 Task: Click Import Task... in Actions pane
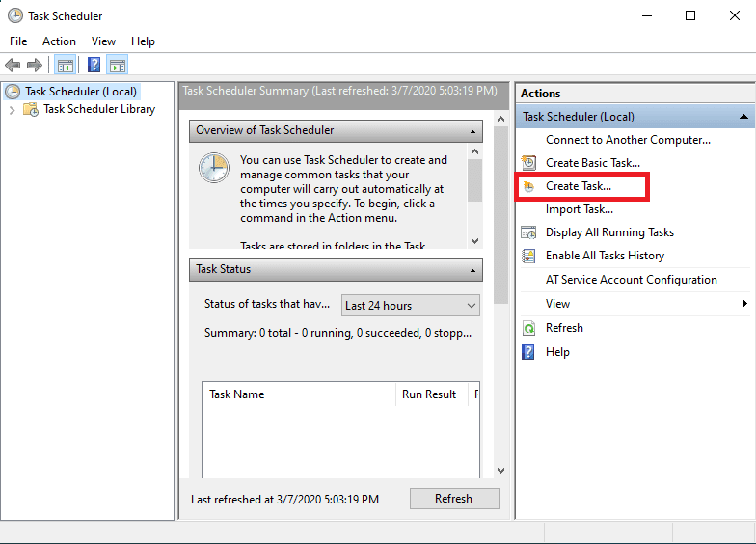580,209
